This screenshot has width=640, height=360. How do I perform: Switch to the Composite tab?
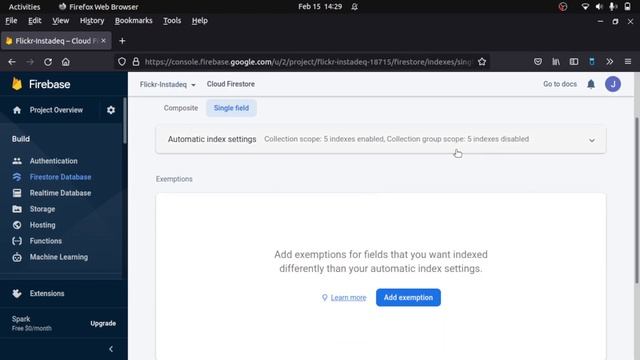181,108
